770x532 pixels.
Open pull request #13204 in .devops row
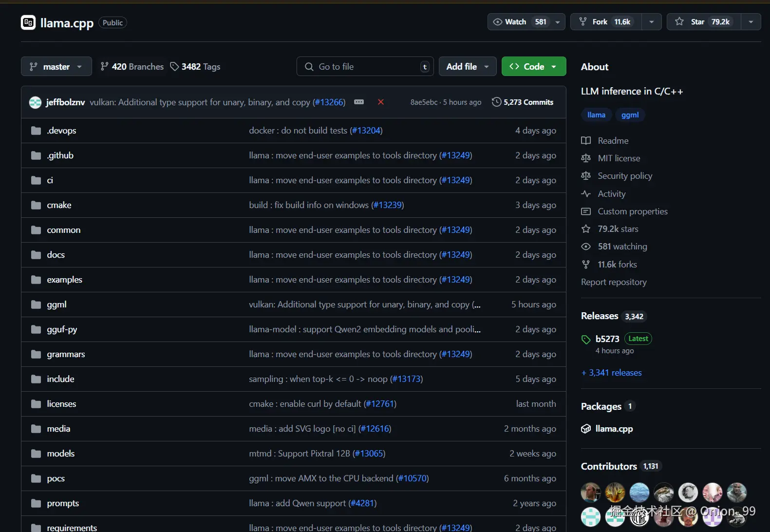(366, 131)
